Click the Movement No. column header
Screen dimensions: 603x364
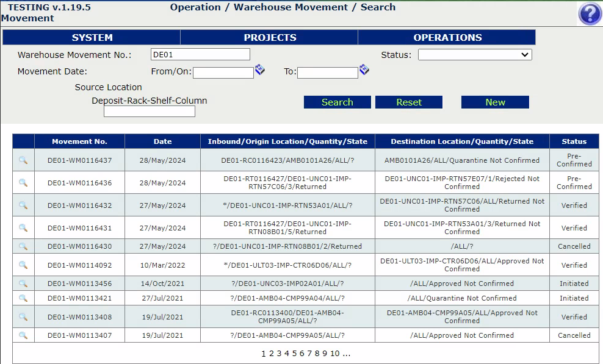point(79,141)
